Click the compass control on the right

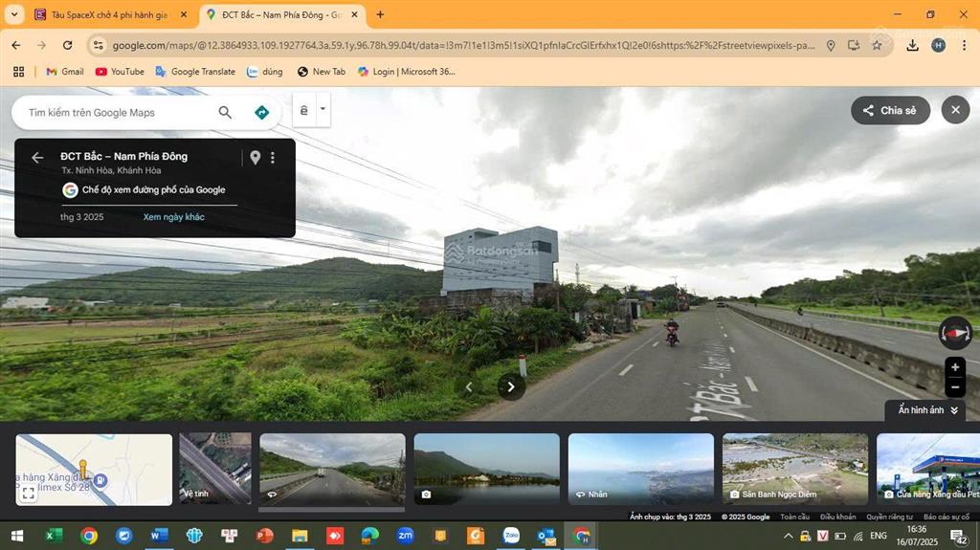955,333
